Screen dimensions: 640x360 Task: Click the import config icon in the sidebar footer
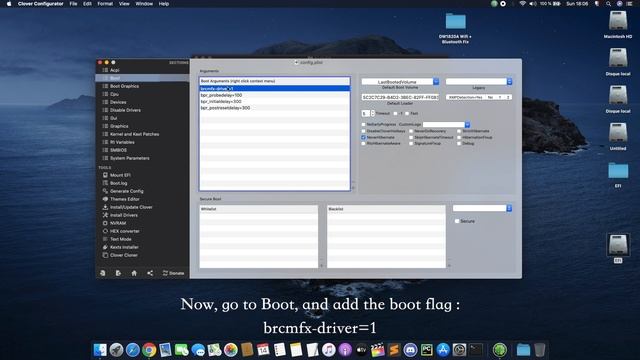(102, 273)
